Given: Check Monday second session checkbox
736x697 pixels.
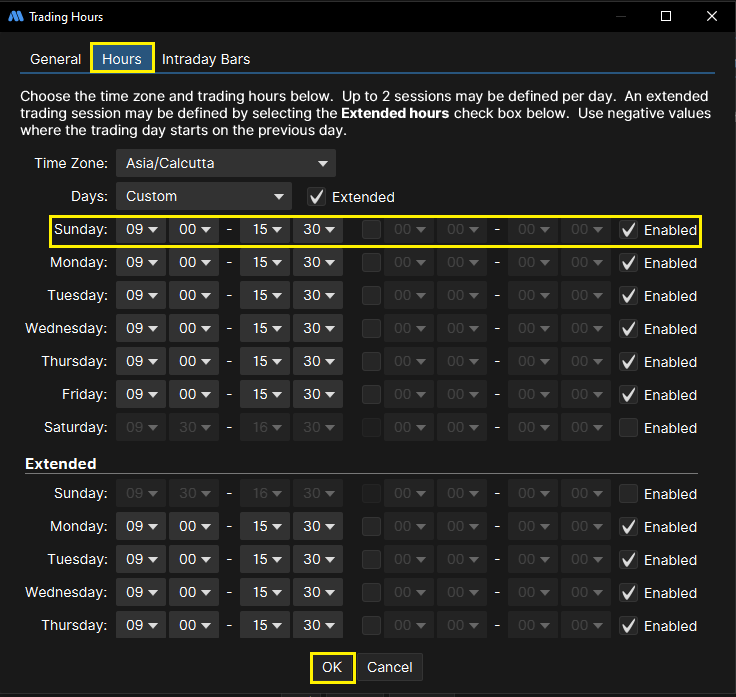Looking at the screenshot, I should [372, 262].
